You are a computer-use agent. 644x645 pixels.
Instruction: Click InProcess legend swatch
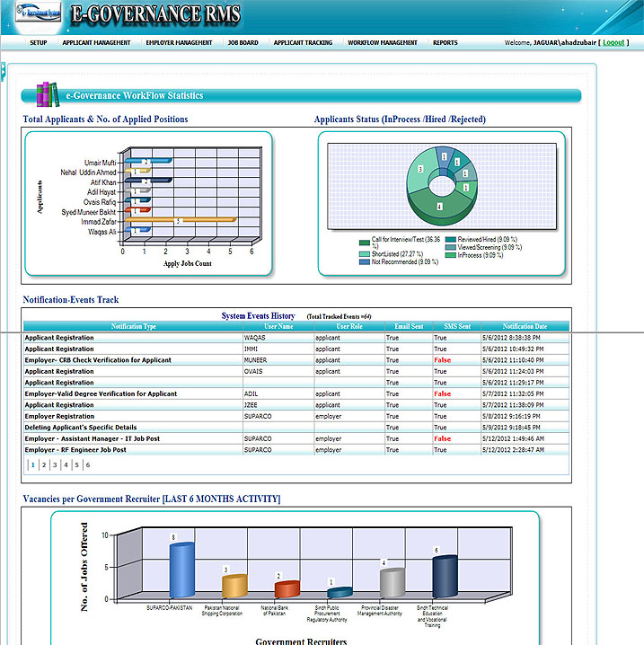[450, 255]
